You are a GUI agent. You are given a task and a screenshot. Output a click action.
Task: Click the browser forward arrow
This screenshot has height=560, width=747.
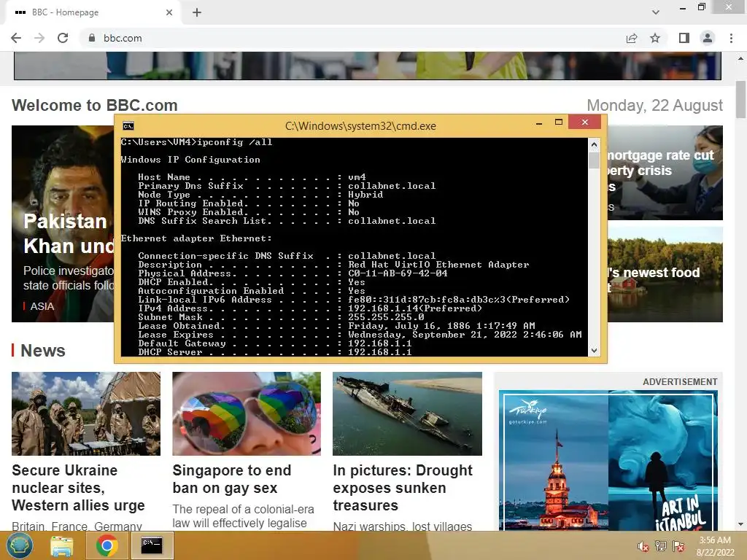(39, 38)
